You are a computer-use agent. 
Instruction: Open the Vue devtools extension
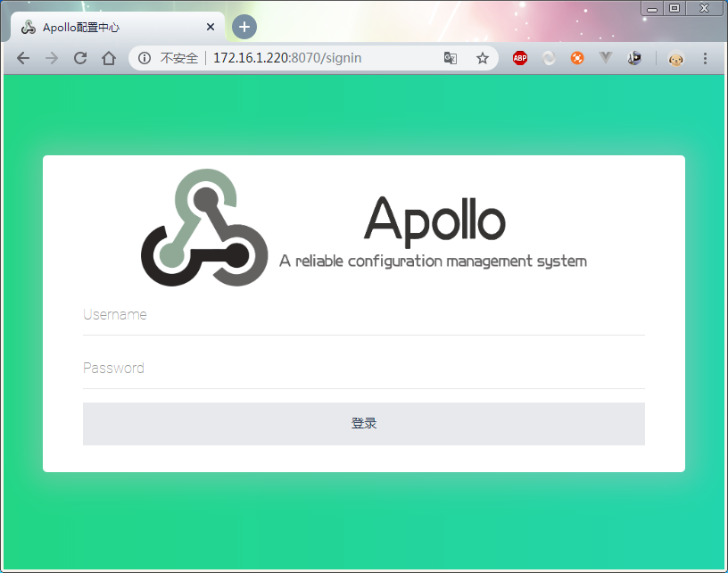[606, 58]
